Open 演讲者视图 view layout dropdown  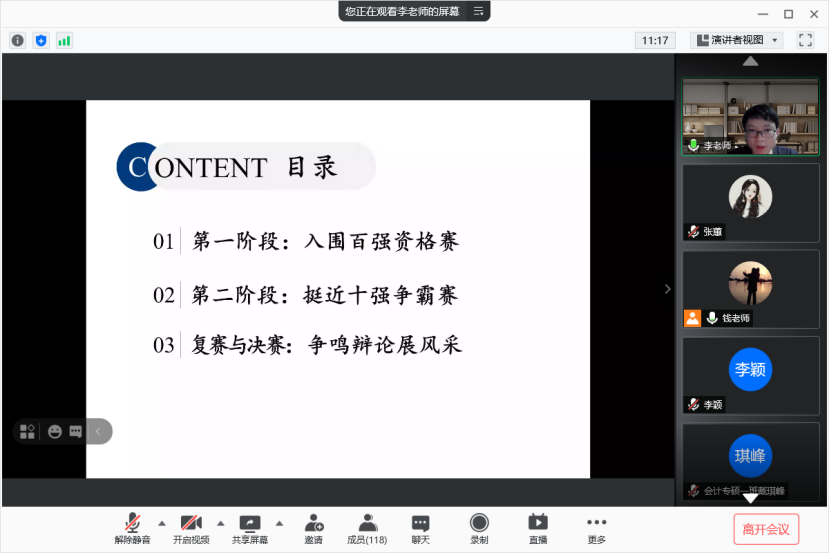[x=737, y=40]
